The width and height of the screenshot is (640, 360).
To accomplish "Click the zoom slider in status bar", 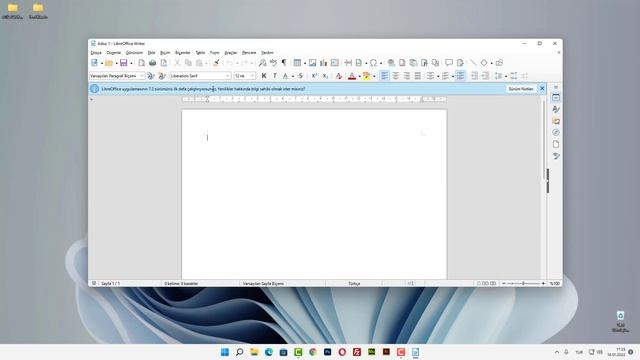I will coord(523,283).
